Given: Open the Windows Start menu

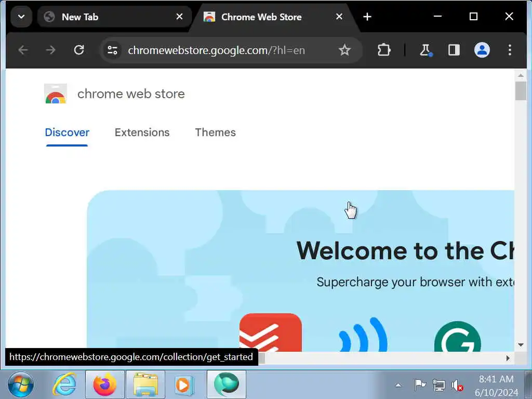Looking at the screenshot, I should 21,385.
